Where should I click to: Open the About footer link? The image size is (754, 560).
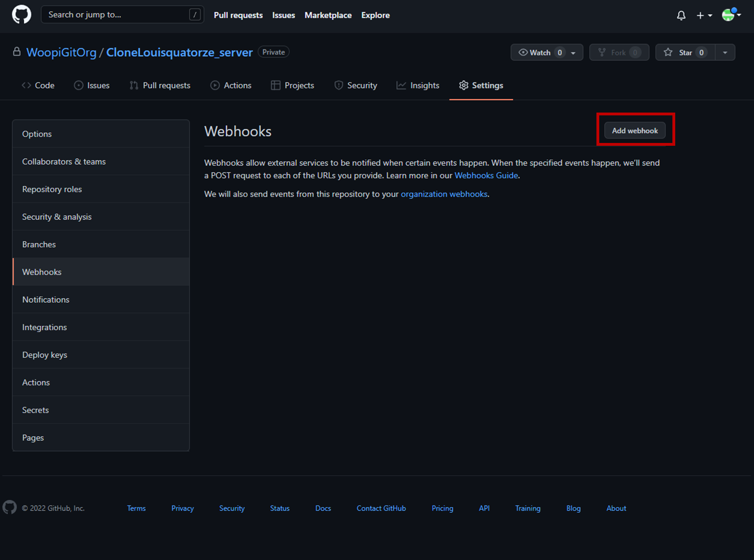616,508
